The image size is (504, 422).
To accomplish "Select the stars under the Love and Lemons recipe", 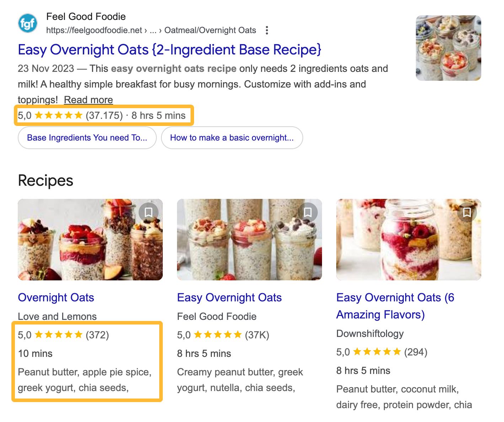I will point(59,334).
